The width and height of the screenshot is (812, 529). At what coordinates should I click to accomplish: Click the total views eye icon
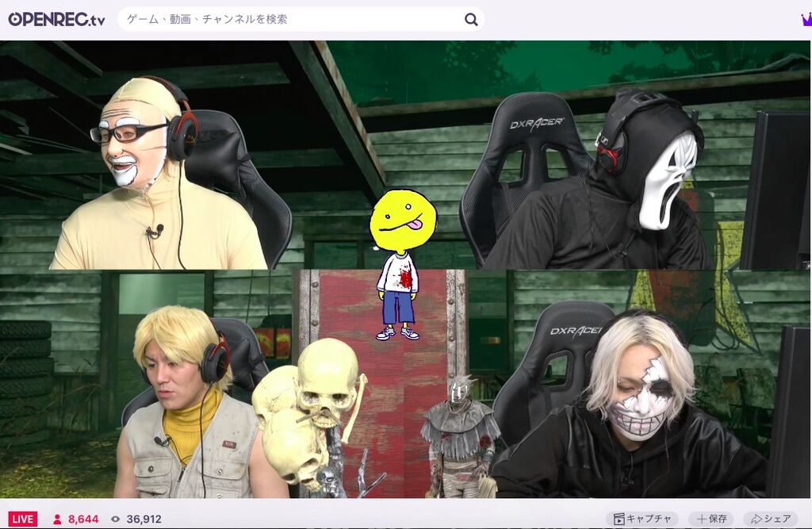[116, 519]
